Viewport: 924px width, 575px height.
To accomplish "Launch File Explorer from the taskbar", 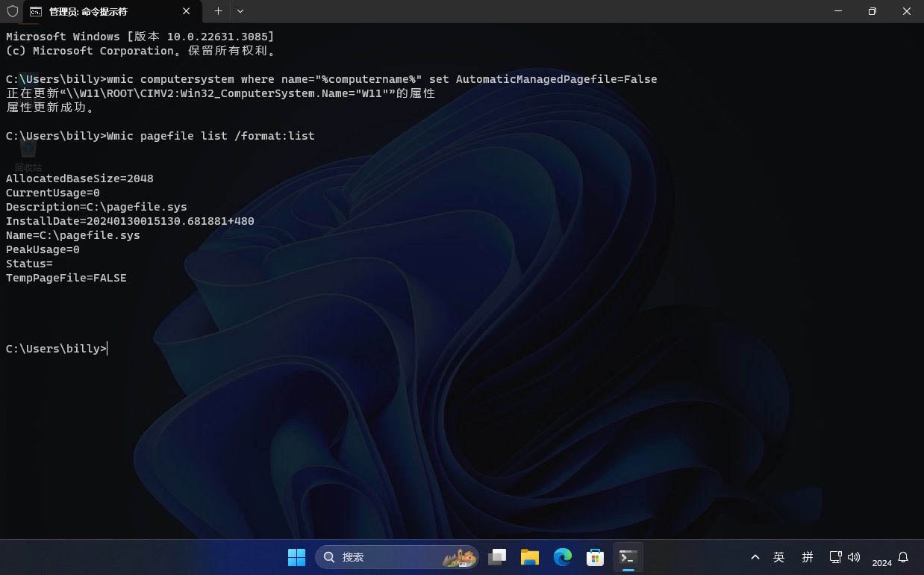I will (x=530, y=557).
